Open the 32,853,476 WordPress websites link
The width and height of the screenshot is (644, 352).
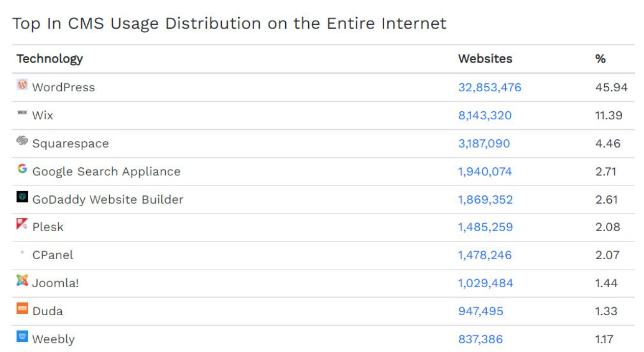click(489, 87)
